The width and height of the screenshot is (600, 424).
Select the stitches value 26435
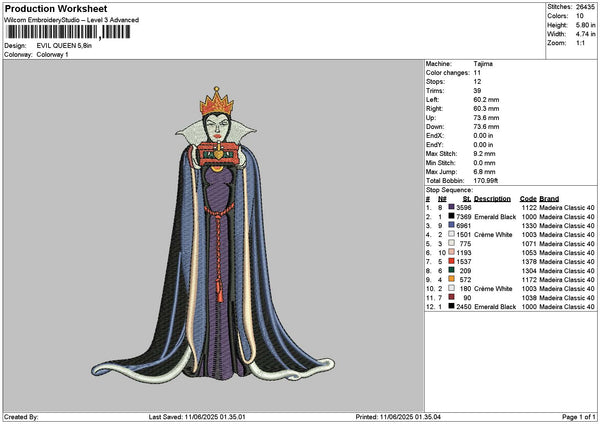(x=585, y=7)
